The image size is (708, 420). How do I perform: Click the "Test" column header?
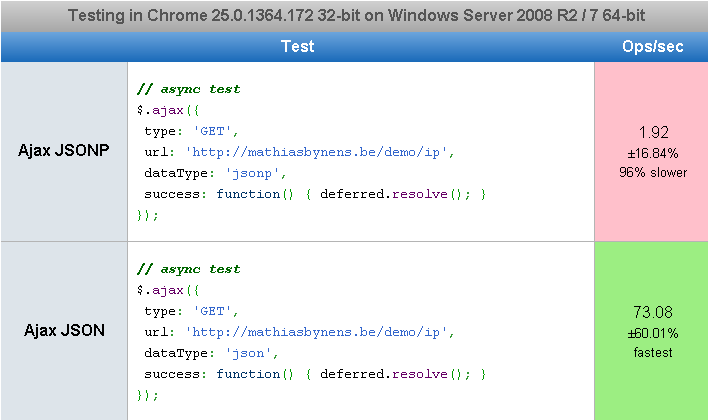click(x=297, y=46)
